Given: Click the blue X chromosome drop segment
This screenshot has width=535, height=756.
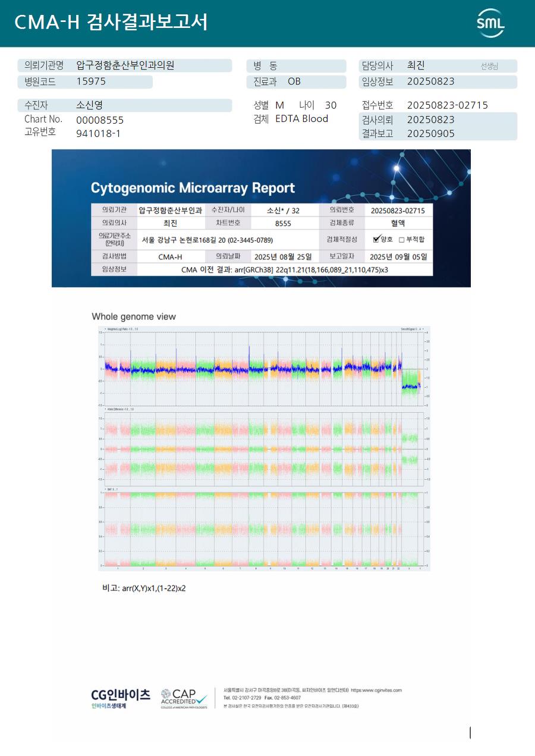Looking at the screenshot, I should (x=410, y=387).
